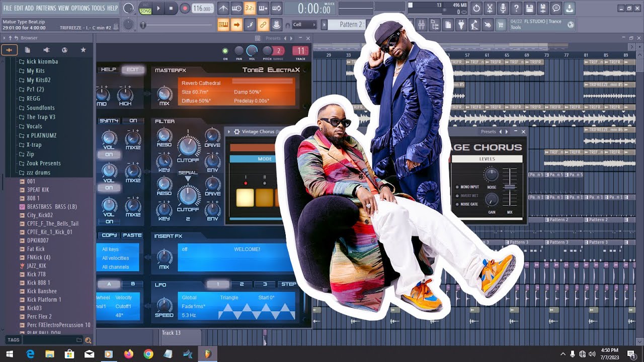Open the Vintage Chorus gear settings icon
Screen dimensions: 644x362
[x=237, y=132]
